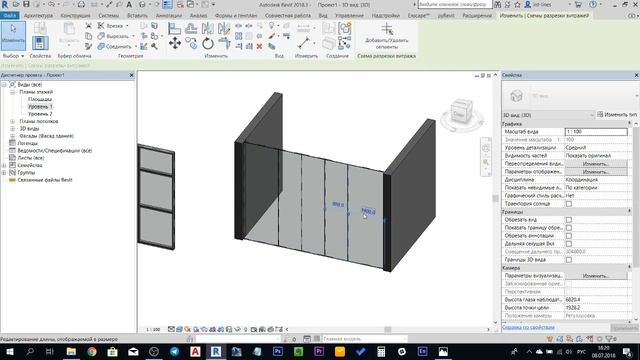Viewport: 640px width, 360px height.
Task: Click the Align tool icon
Action: pyautogui.click(x=175, y=28)
